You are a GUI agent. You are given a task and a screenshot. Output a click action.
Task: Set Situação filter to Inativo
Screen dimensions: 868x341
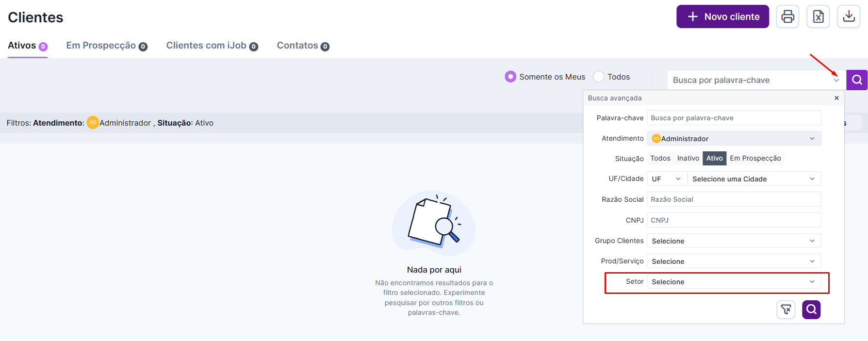tap(688, 158)
